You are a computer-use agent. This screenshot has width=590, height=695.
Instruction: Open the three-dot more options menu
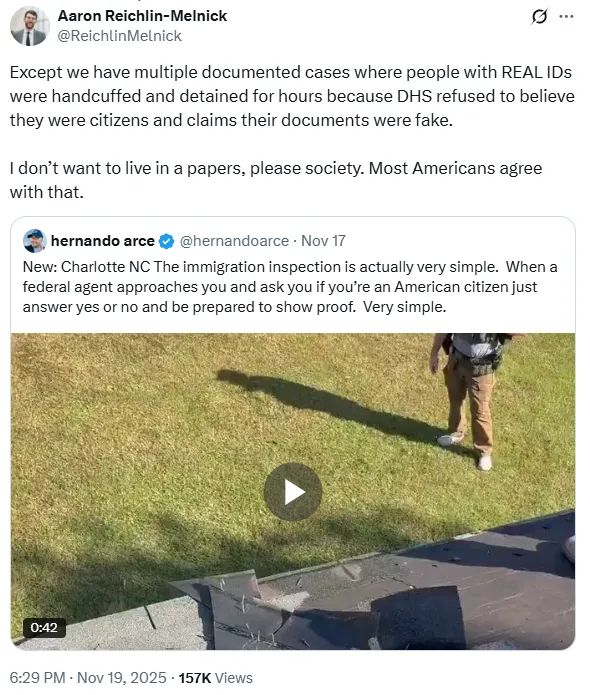click(x=566, y=17)
